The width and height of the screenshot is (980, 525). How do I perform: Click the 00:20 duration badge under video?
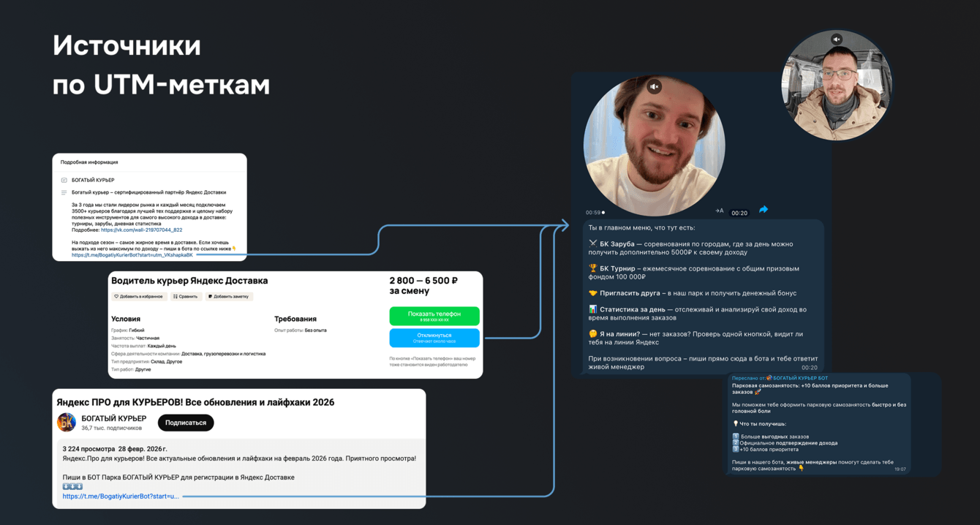(739, 213)
